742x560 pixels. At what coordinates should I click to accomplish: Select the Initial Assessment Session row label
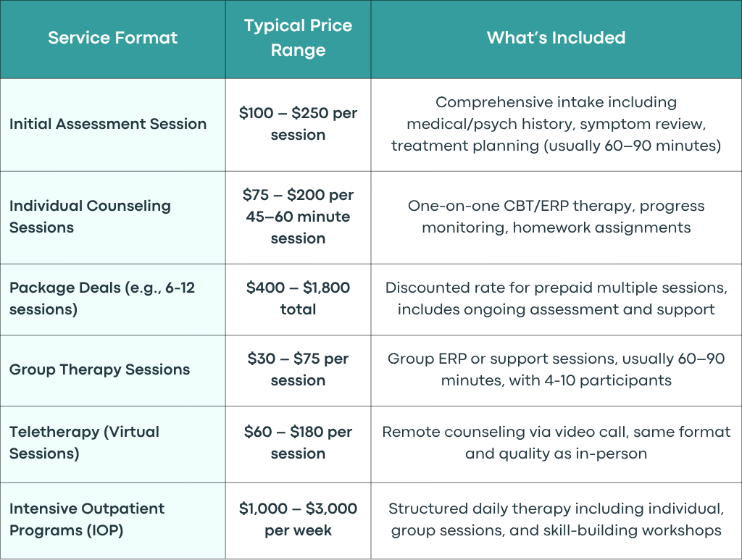point(108,124)
